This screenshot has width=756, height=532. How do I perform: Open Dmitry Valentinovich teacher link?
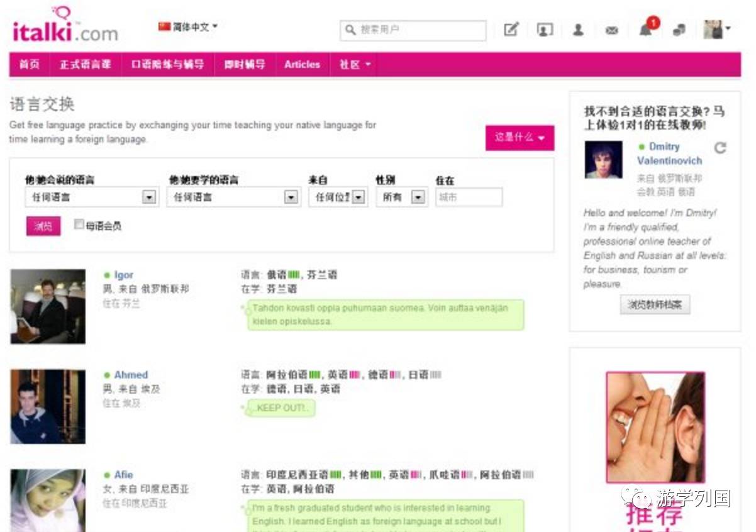point(669,153)
